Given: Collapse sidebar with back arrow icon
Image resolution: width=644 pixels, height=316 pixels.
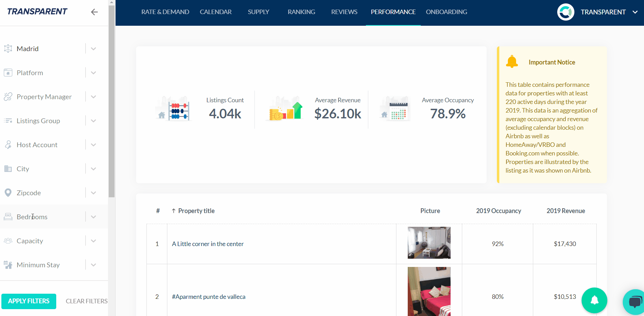Looking at the screenshot, I should [94, 12].
